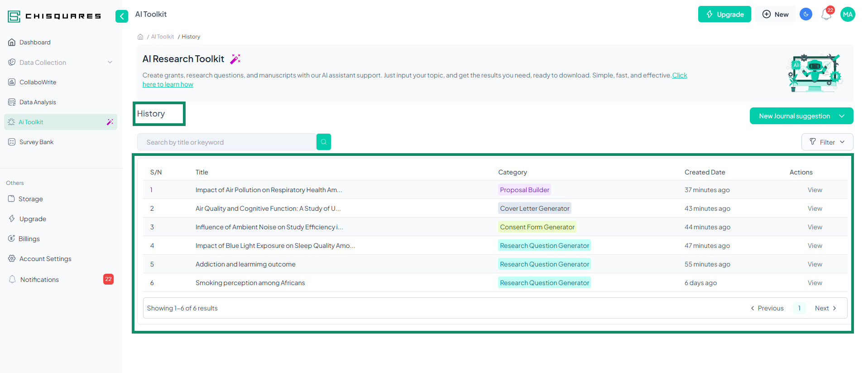
Task: Open the New Journal suggestion dropdown
Action: tap(801, 116)
